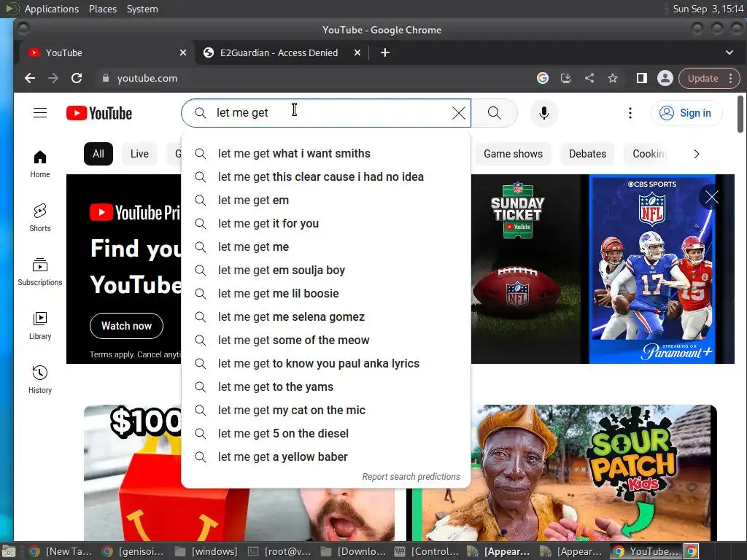Click Watch now on YouTube Premium banner

[126, 326]
